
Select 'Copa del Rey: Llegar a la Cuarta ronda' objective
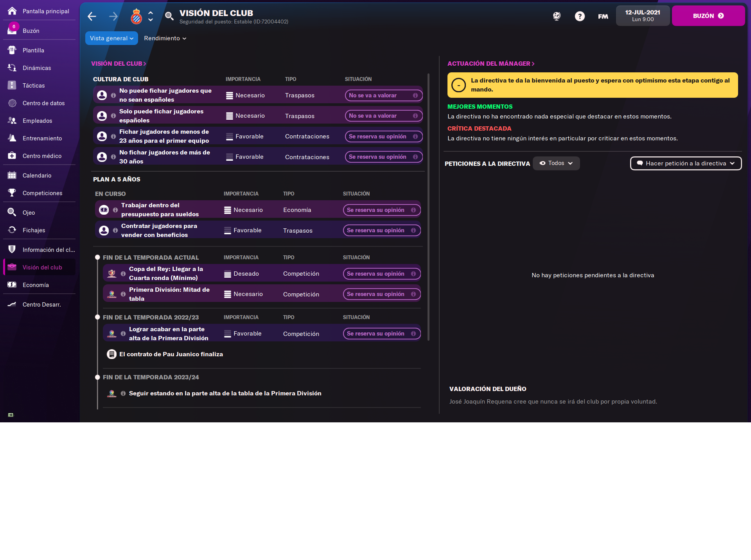point(166,273)
